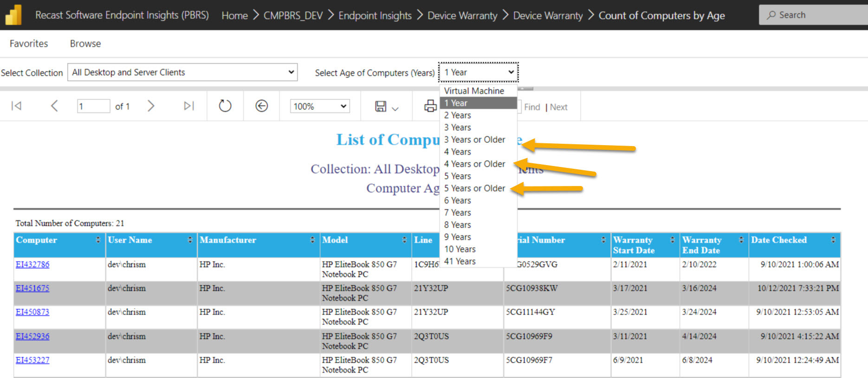The height and width of the screenshot is (378, 868).
Task: Open the save/export menu
Action: [386, 107]
